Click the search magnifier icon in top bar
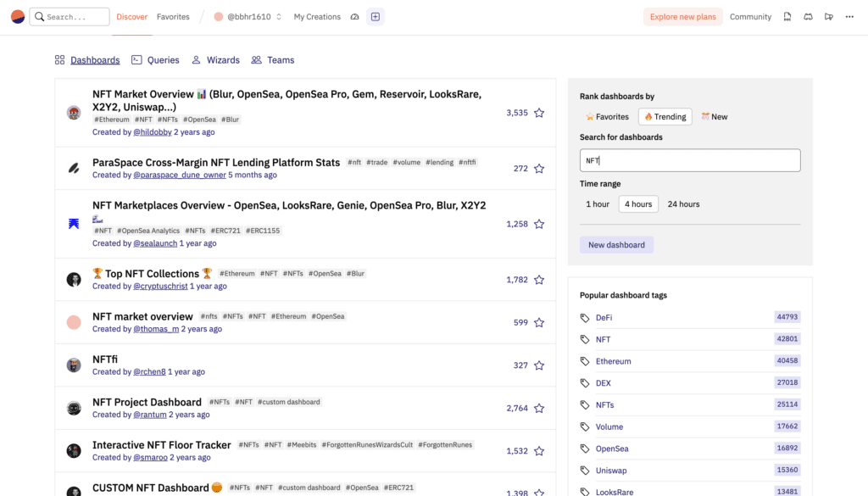868x496 pixels. [x=39, y=17]
